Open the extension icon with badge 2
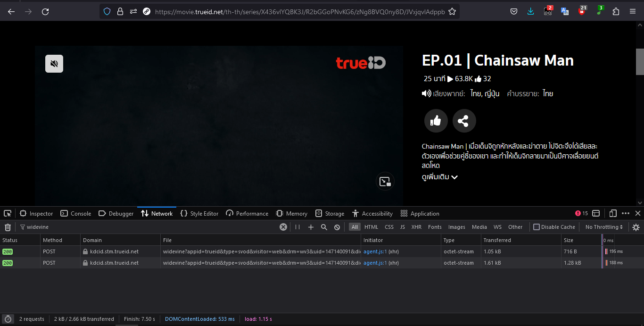The image size is (644, 326). click(548, 10)
